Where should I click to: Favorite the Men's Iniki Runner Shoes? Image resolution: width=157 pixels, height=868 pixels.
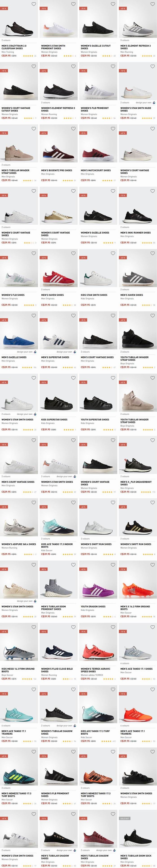coord(153,191)
